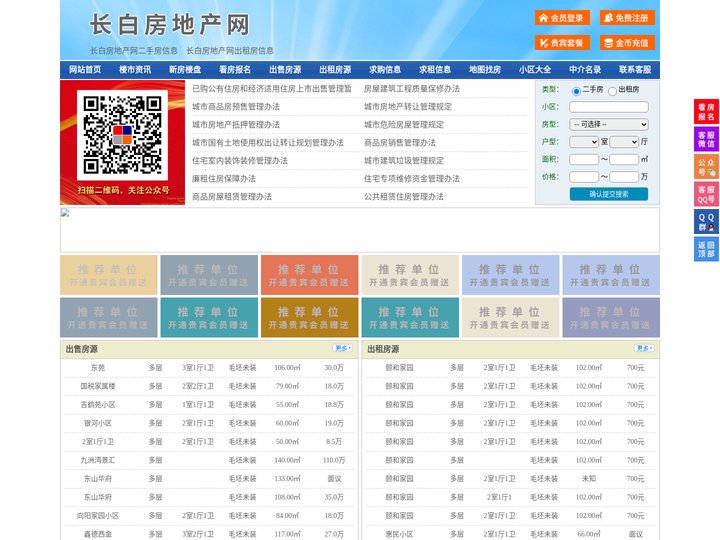Viewport: 720px width, 540px height.
Task: Open the 公众号 orange sidebar icon
Action: click(x=706, y=167)
